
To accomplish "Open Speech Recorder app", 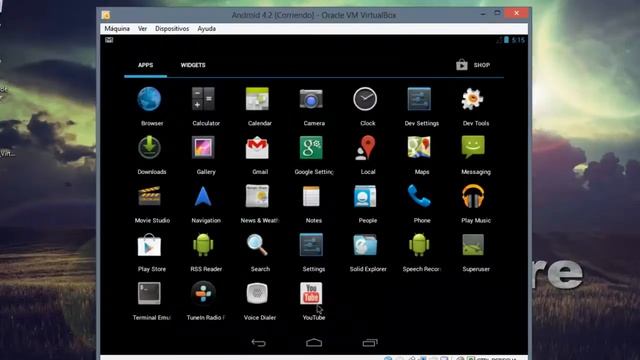I will coord(419,245).
